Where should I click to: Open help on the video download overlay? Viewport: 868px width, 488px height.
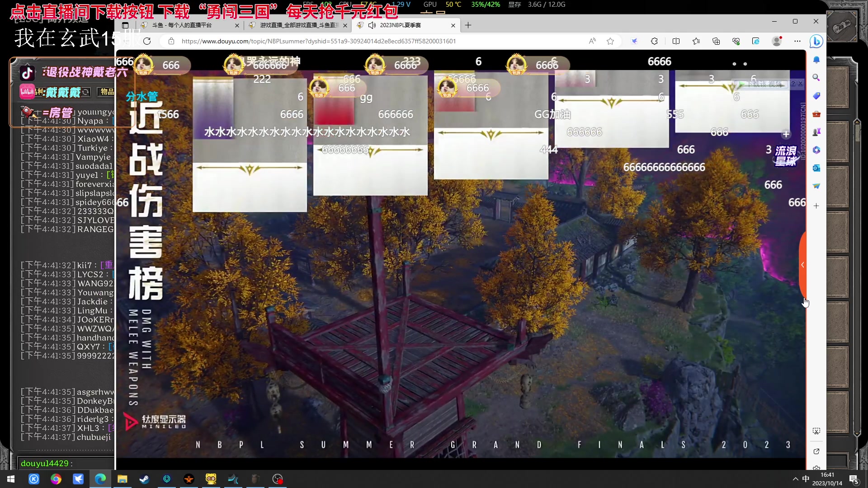(x=793, y=84)
